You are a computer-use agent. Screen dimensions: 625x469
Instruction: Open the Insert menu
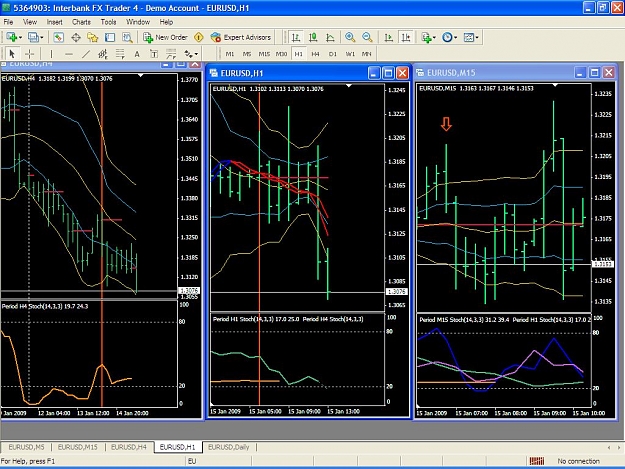tap(54, 22)
